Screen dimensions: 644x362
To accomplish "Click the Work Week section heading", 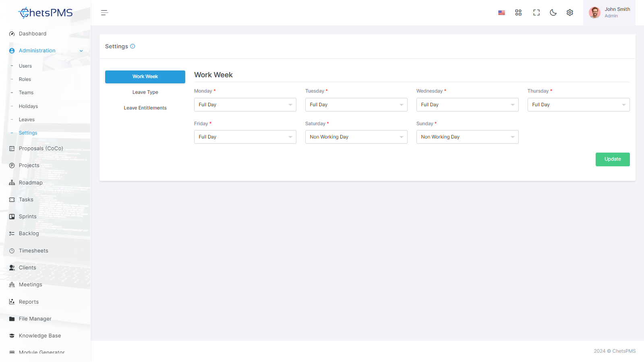I will tap(213, 75).
